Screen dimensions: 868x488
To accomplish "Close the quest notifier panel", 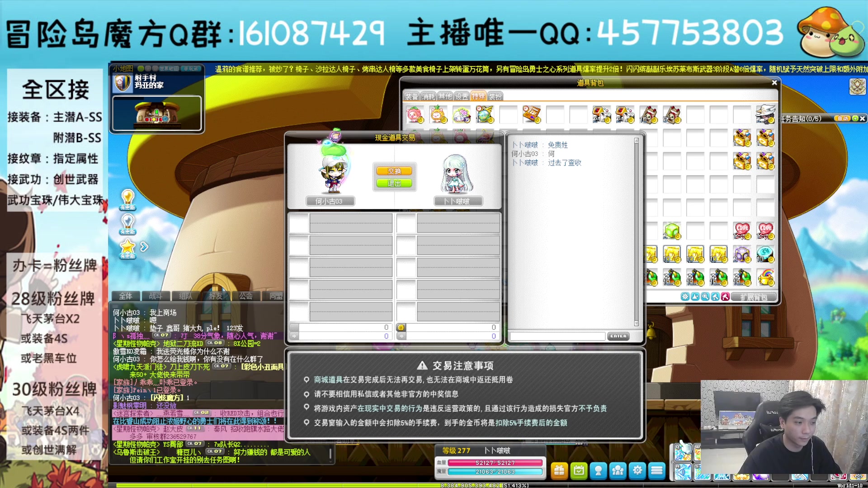I will point(862,118).
